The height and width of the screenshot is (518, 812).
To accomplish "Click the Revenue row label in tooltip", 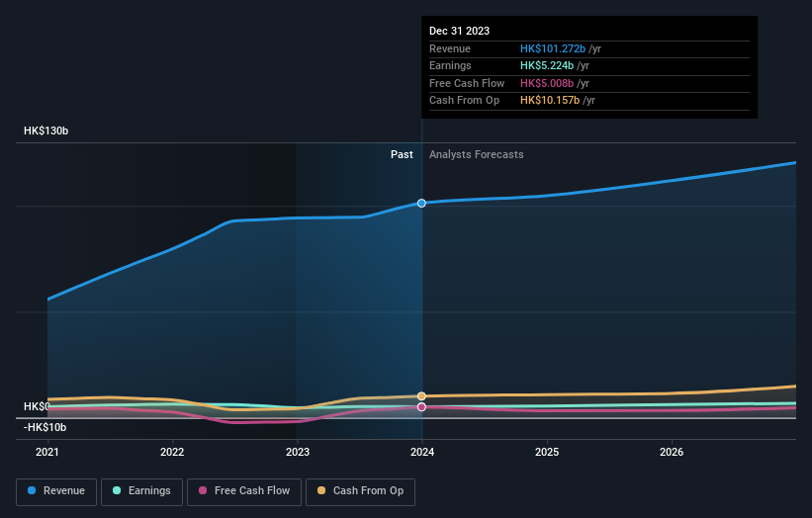I will (x=450, y=48).
